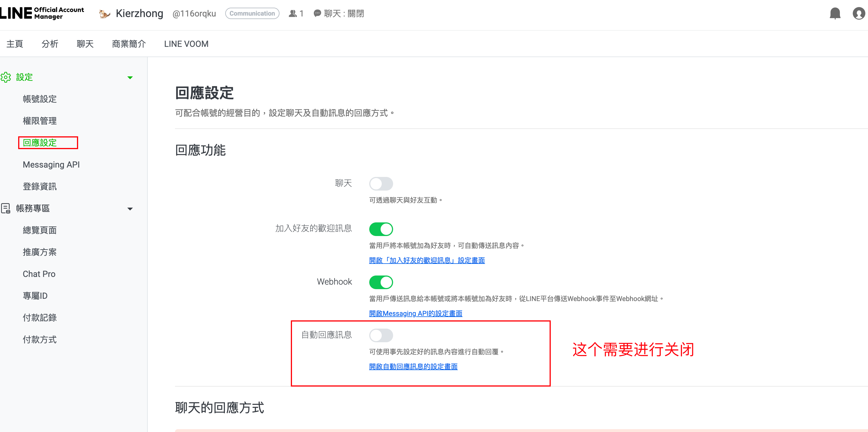868x432 pixels.
Task: Turn off the 加入好友的歡迎訊息 toggle
Action: 381,229
